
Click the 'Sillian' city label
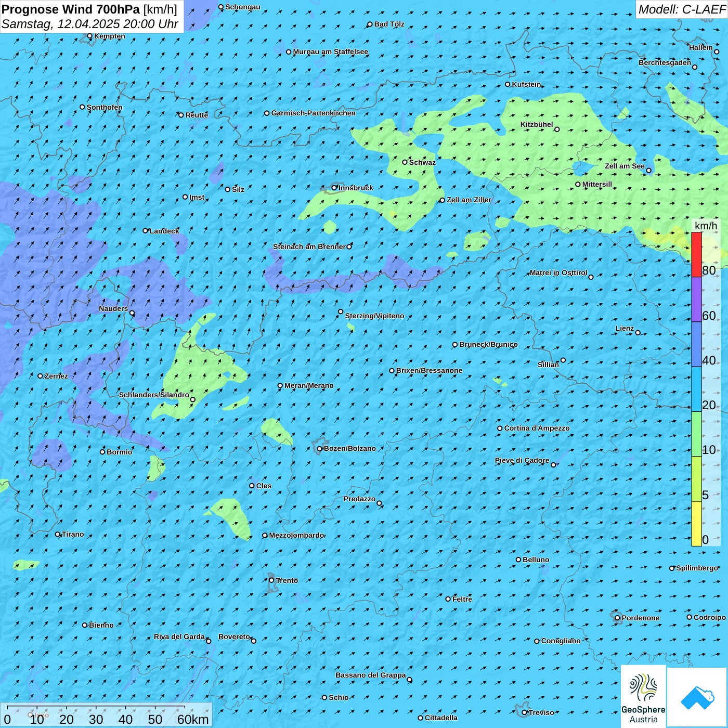[x=548, y=365]
